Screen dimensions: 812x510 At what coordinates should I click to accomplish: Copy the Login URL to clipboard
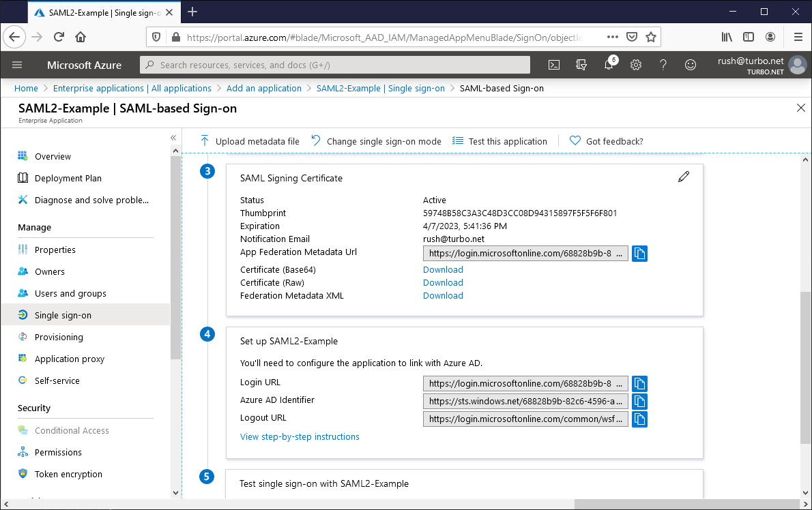click(639, 383)
